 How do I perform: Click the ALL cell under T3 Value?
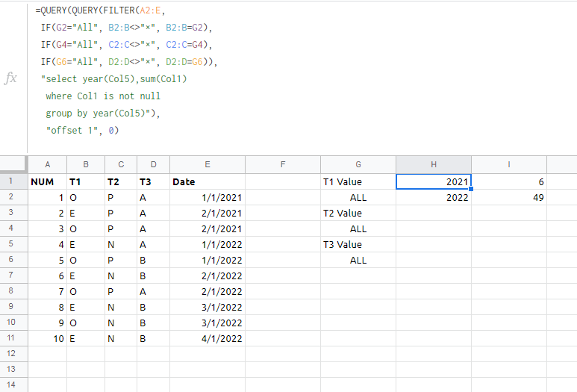(358, 260)
